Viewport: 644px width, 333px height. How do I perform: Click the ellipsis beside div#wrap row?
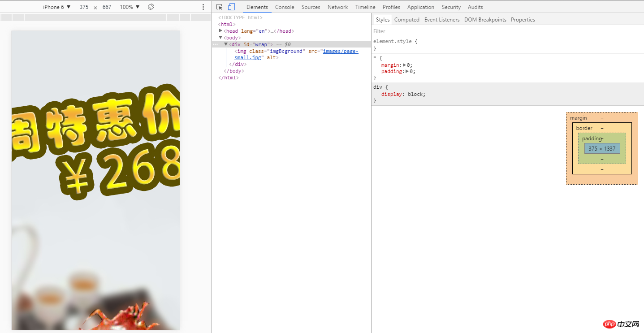(x=216, y=44)
